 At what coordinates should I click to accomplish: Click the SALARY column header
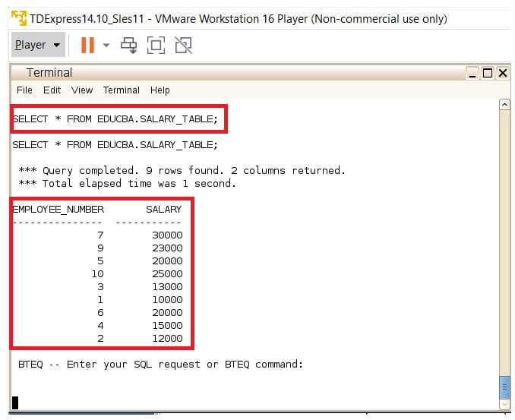164,209
